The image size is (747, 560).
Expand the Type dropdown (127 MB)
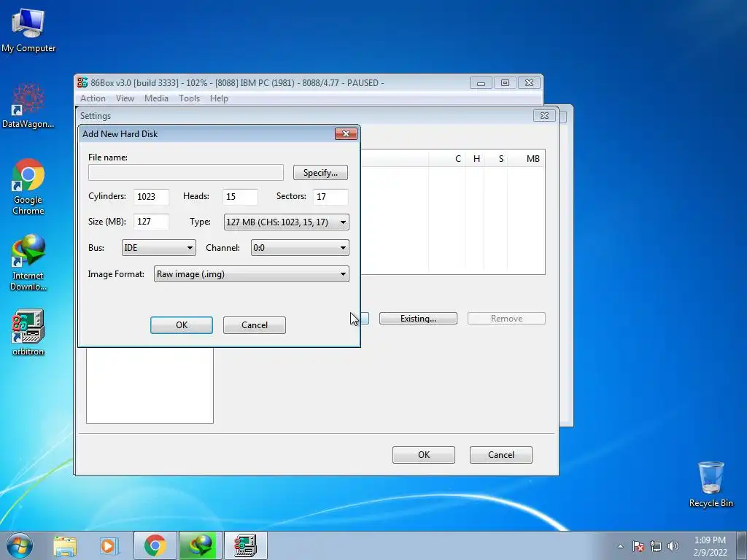coord(286,222)
